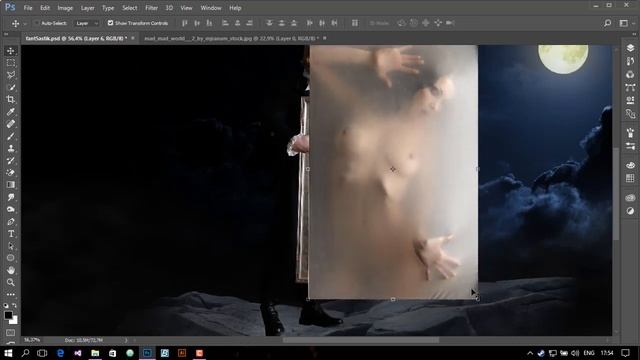Open the Auto-Select Layer dropdown
This screenshot has width=640, height=360.
coord(87,23)
